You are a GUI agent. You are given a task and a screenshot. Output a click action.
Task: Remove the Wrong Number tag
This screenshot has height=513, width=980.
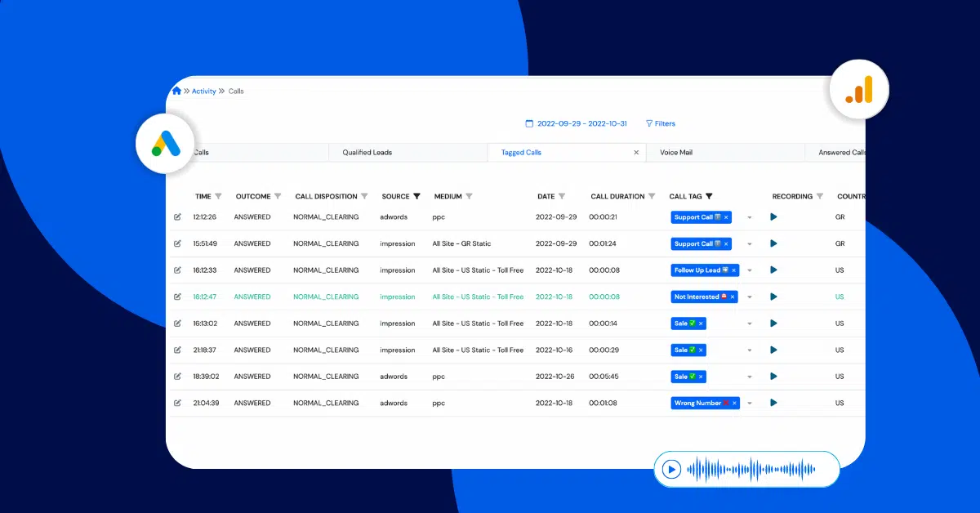[734, 403]
